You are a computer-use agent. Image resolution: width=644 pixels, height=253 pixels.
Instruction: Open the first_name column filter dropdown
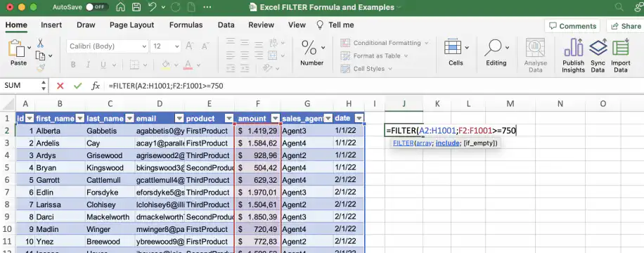coord(79,119)
